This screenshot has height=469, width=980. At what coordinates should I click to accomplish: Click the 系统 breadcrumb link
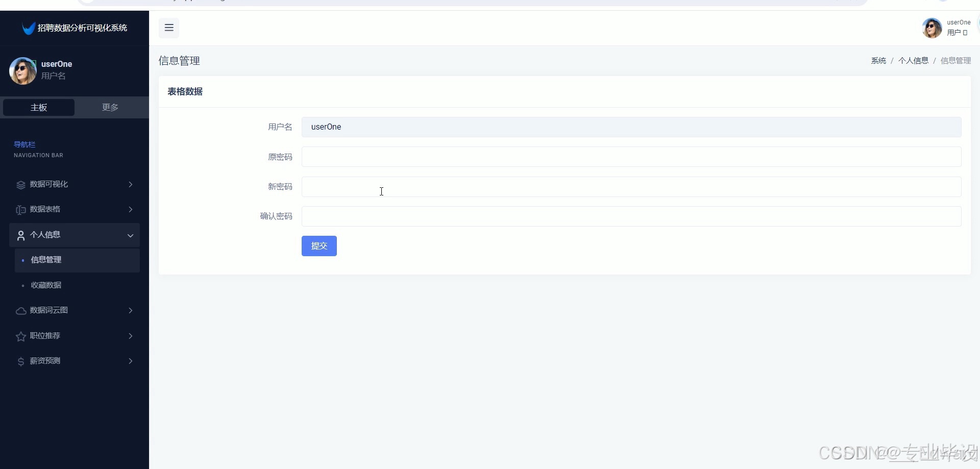coord(878,61)
